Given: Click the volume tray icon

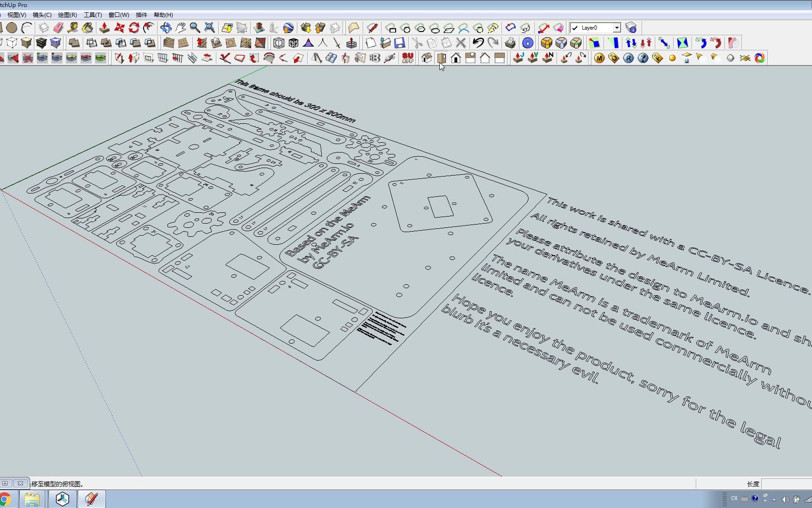Looking at the screenshot, I should (784, 499).
